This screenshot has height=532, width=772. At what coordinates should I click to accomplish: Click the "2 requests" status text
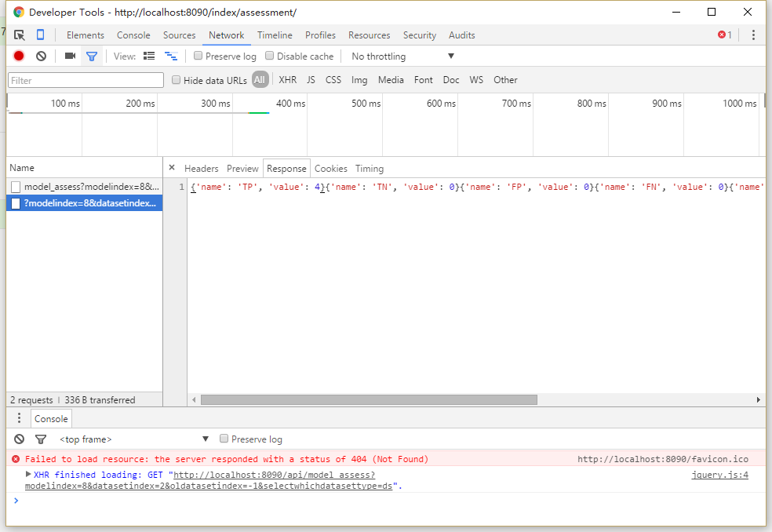31,400
